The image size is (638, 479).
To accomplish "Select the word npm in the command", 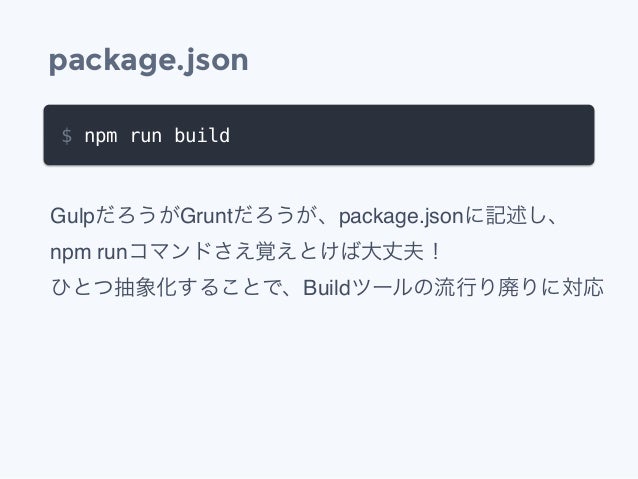I will coord(101,136).
